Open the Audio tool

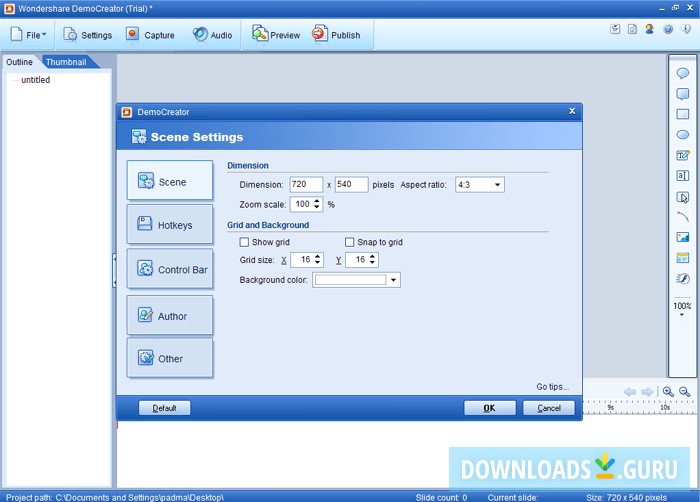212,35
